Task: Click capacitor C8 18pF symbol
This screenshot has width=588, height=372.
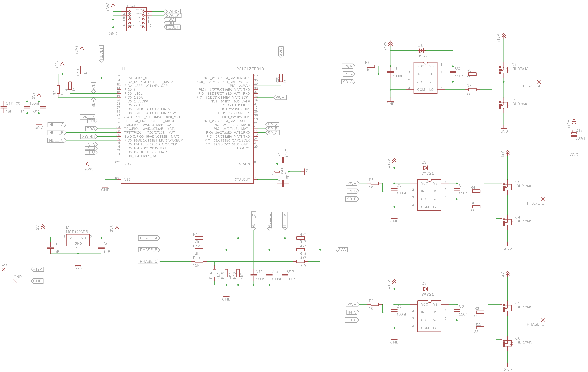Action: pos(283,183)
